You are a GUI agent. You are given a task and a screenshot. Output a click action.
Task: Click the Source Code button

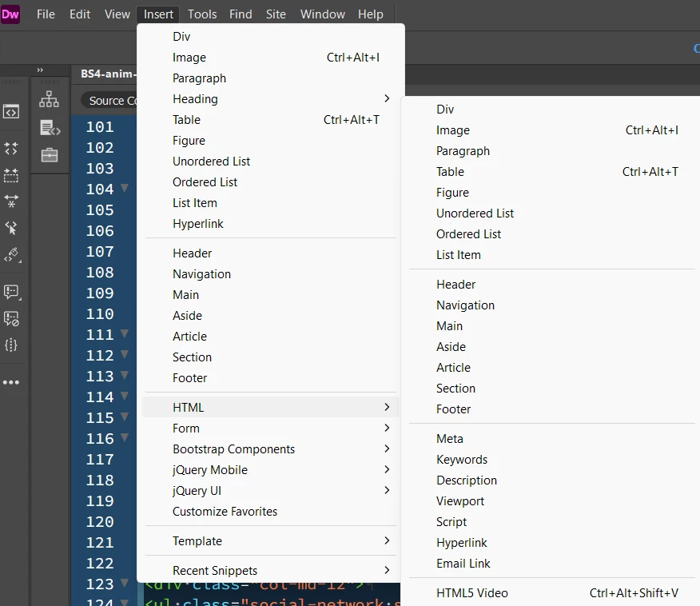pos(109,101)
